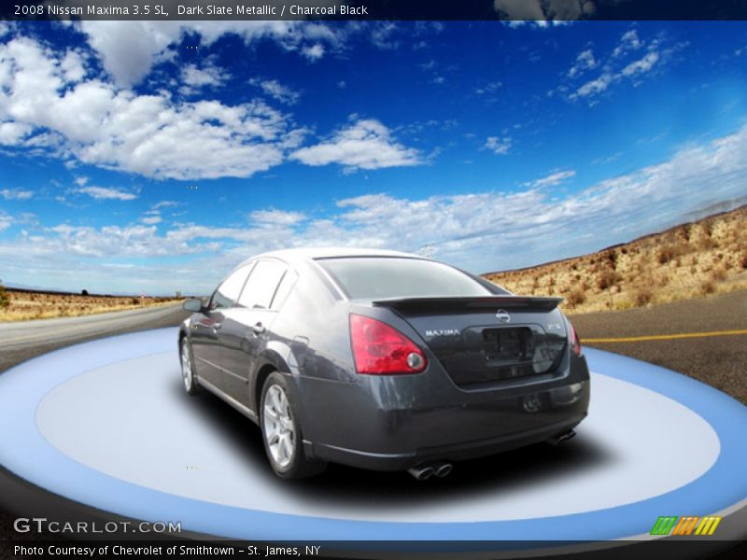The width and height of the screenshot is (747, 560).
Task: Click the Nissan emblem on the trunk
Action: 502,316
